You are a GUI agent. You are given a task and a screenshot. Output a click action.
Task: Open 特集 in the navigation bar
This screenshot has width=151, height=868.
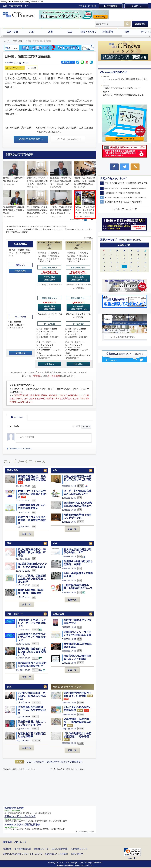click(127, 32)
